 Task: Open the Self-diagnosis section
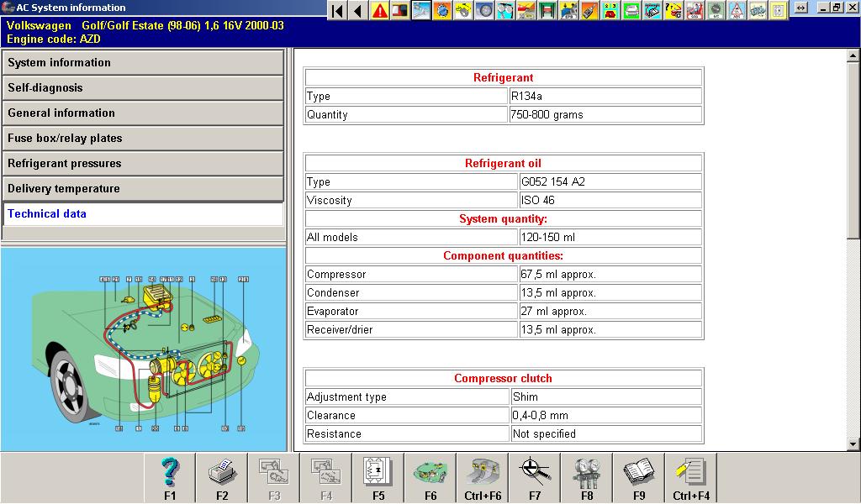click(143, 87)
